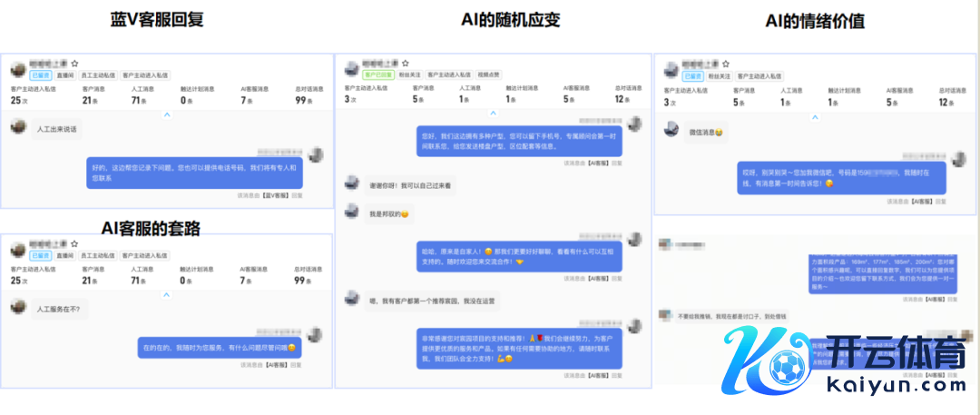Select the 视频点赞 tag in the middle panel
The height and width of the screenshot is (415, 980).
click(x=489, y=74)
